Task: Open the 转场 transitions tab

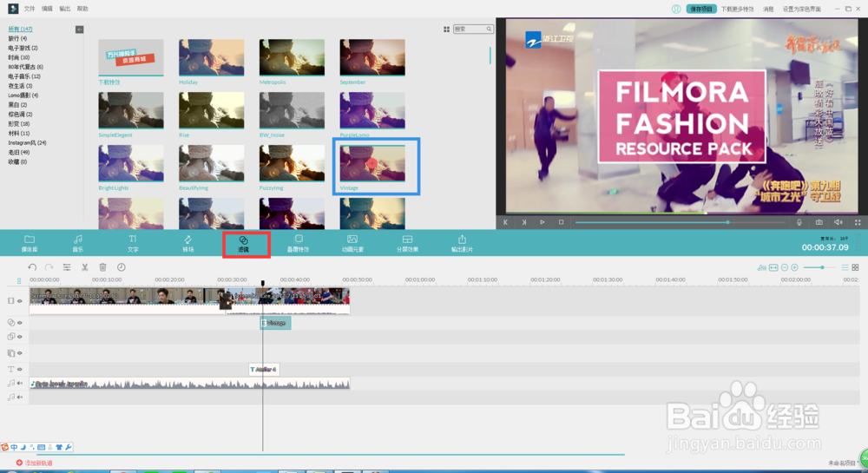Action: 188,243
